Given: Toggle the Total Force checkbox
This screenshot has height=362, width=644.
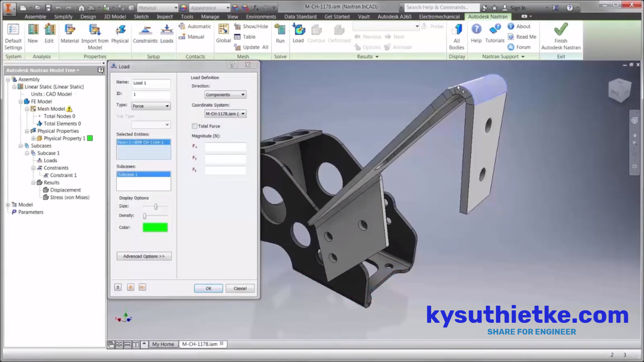Looking at the screenshot, I should (x=194, y=126).
